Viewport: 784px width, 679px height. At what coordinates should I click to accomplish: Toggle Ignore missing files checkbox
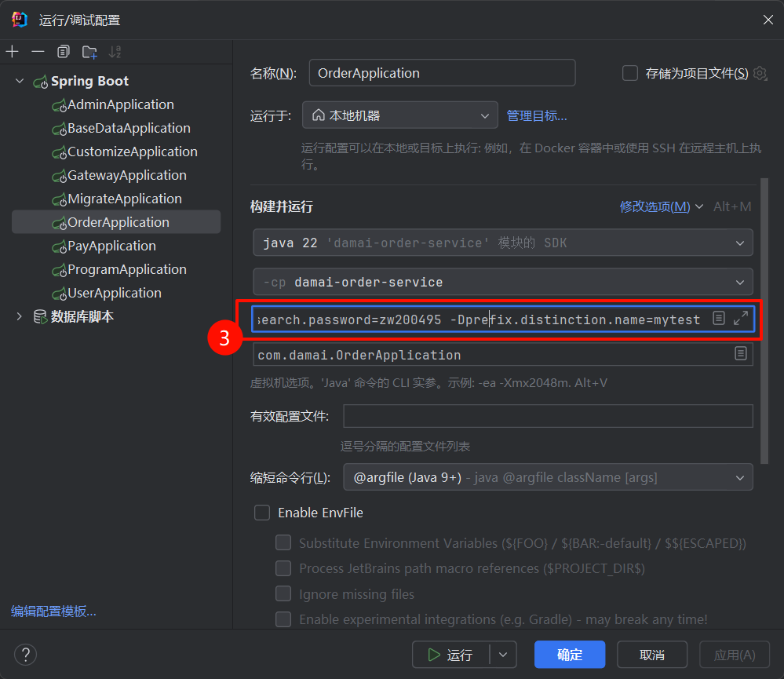[x=283, y=593]
